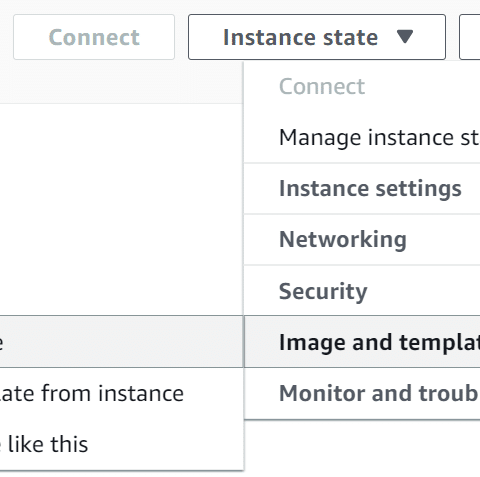Click the grey header strip below the Connect button

(121, 82)
